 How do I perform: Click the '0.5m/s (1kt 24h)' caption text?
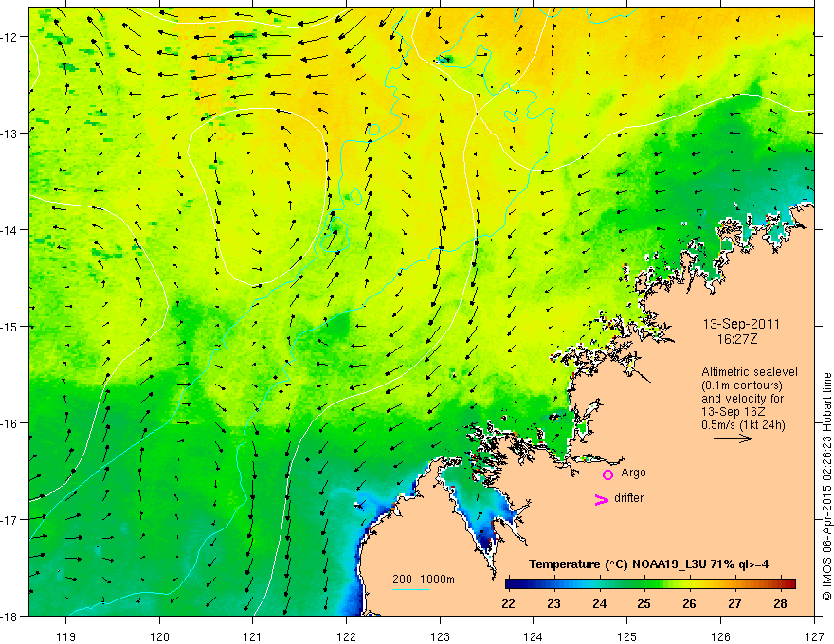743,425
